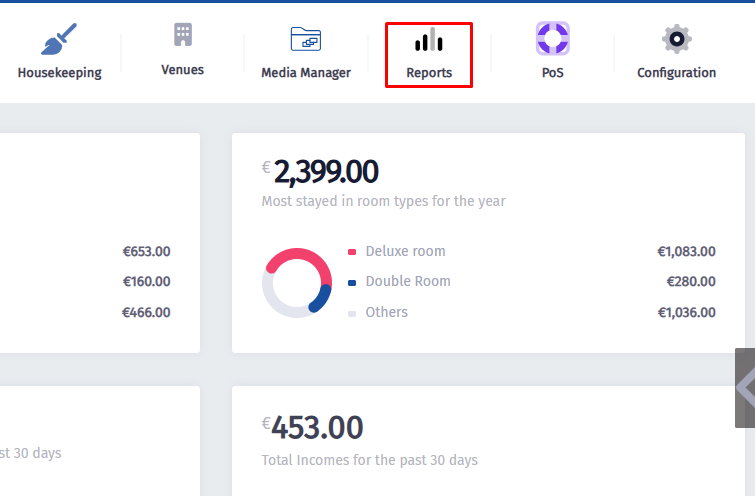Click the PoS menu label
Viewport: 755px width, 496px height.
(553, 73)
